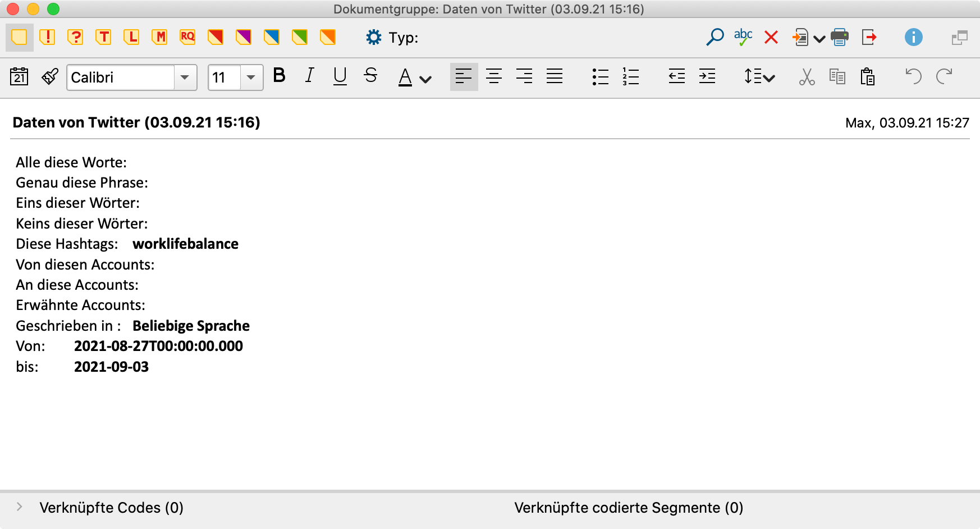Viewport: 980px width, 529px height.
Task: Click the author date Max, 03.09.21 15:27
Action: click(x=907, y=123)
